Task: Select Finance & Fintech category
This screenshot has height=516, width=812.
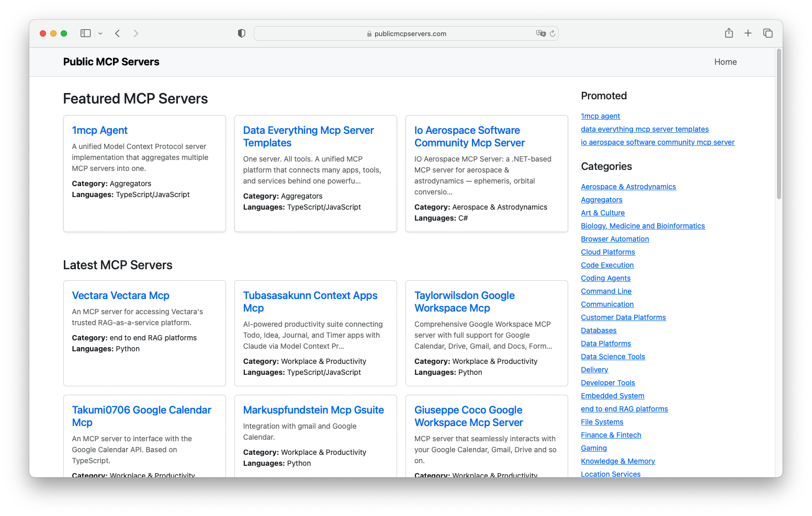Action: click(x=611, y=435)
